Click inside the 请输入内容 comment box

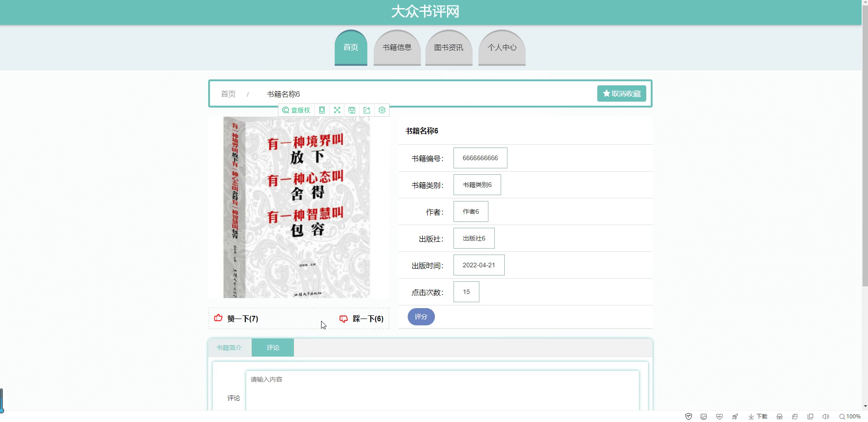point(442,391)
